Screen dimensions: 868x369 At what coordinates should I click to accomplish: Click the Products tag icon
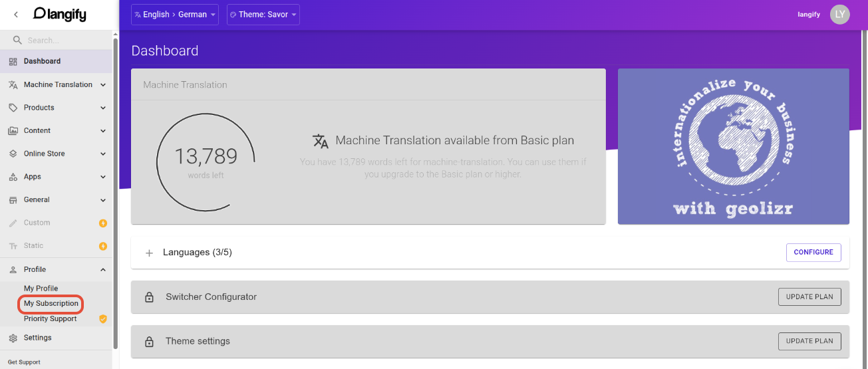coord(13,108)
